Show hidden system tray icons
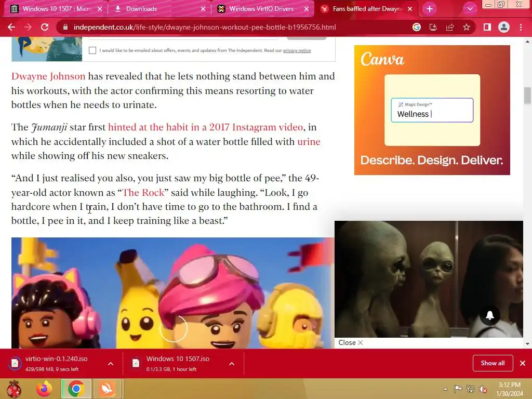Image resolution: width=532 pixels, height=399 pixels. tap(445, 389)
